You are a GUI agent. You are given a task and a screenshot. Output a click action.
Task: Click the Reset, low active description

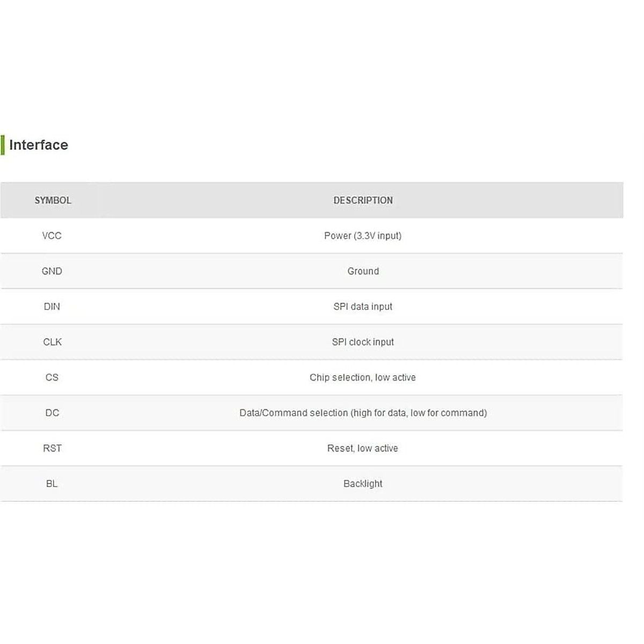[363, 448]
